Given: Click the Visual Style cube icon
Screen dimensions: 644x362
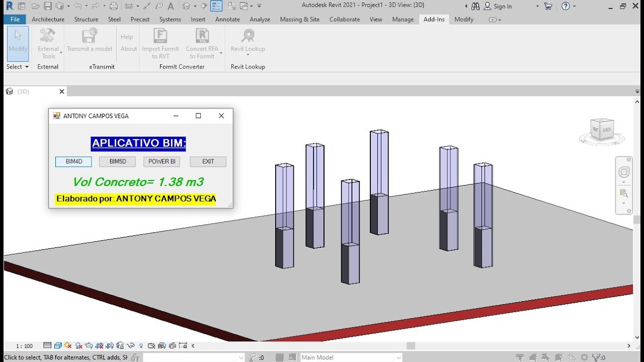Looking at the screenshot, I should (58, 345).
